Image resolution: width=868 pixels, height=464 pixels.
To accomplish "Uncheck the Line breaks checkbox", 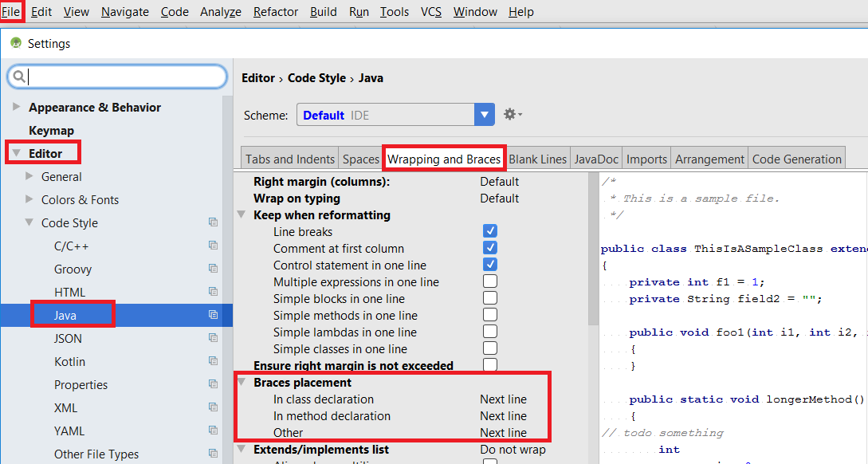I will (490, 231).
